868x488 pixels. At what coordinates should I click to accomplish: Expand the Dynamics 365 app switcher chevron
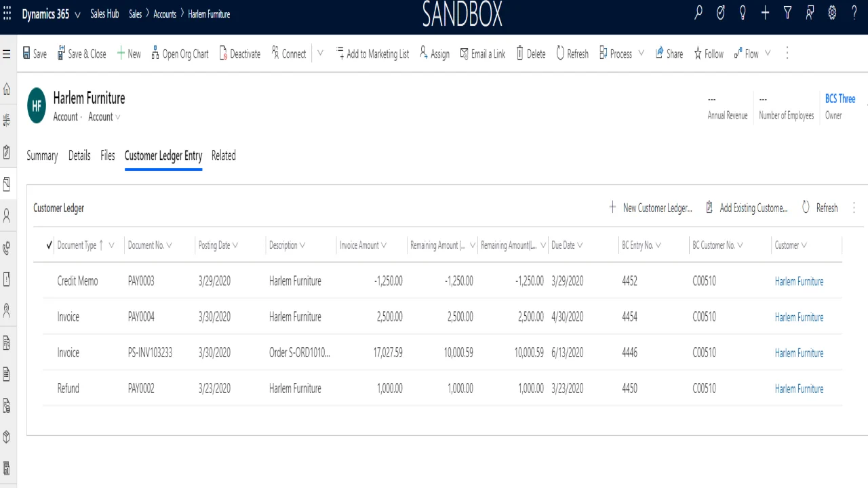click(x=77, y=15)
